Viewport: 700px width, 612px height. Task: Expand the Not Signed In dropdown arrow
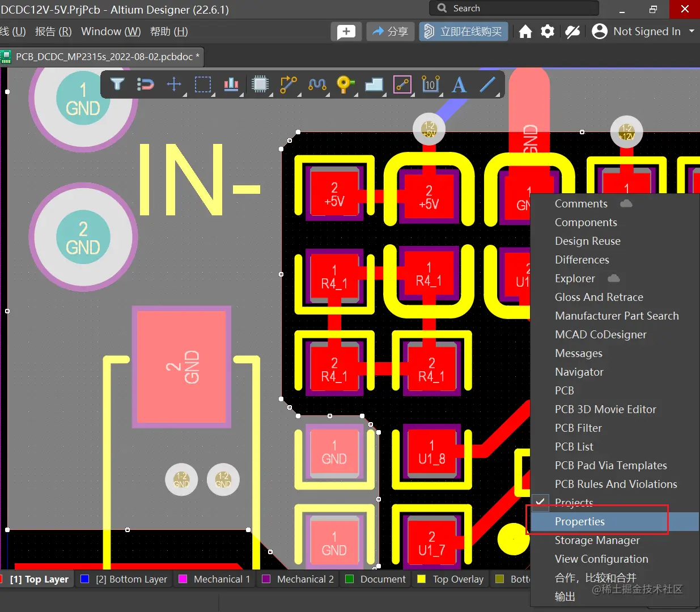coord(691,32)
